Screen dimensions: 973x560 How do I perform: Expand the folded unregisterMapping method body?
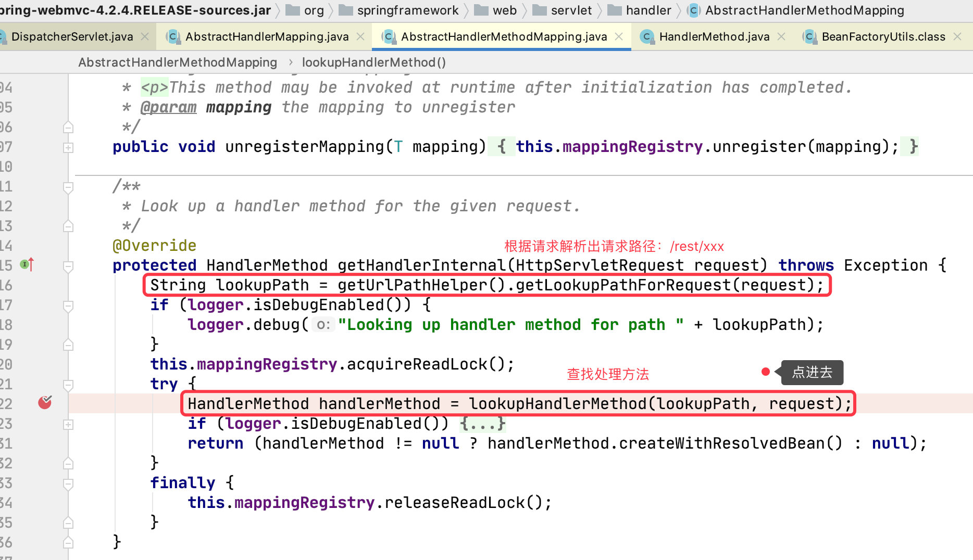(68, 147)
